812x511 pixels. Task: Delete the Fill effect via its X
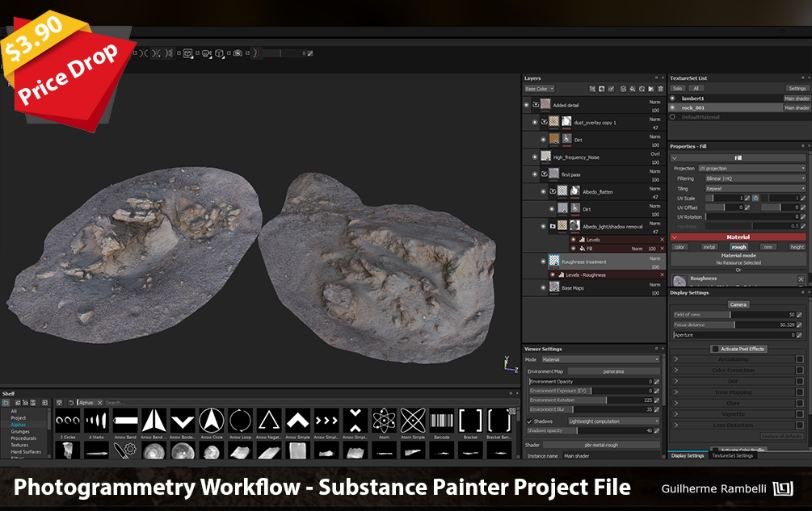pyautogui.click(x=662, y=249)
